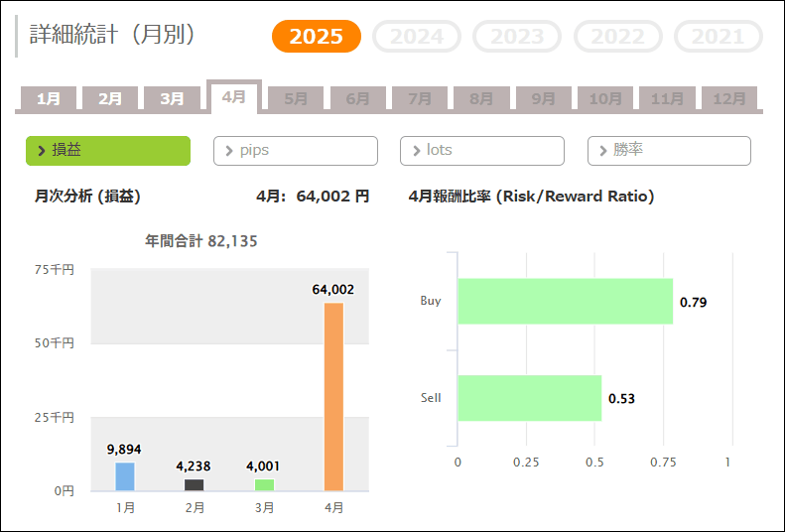Switch to year 2022
The width and height of the screenshot is (785, 532).
click(618, 36)
